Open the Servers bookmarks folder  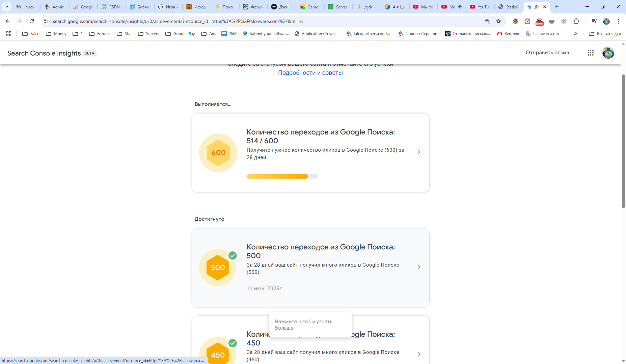(x=148, y=34)
